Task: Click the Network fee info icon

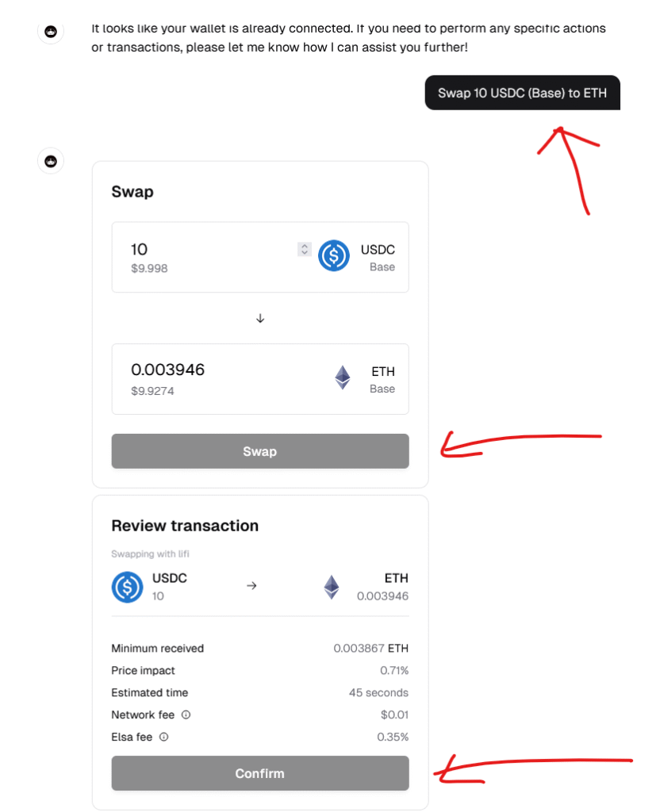Action: point(186,714)
